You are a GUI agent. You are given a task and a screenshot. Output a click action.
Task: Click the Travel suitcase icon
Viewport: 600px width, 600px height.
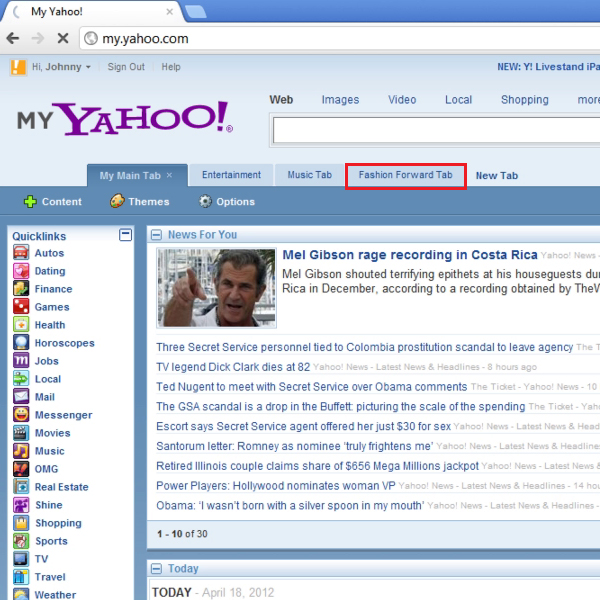(21, 576)
